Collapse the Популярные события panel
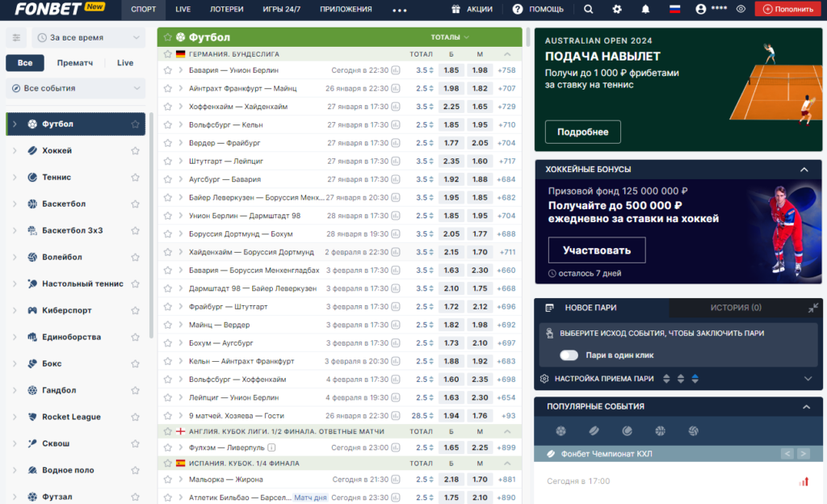The image size is (827, 504). pyautogui.click(x=806, y=406)
